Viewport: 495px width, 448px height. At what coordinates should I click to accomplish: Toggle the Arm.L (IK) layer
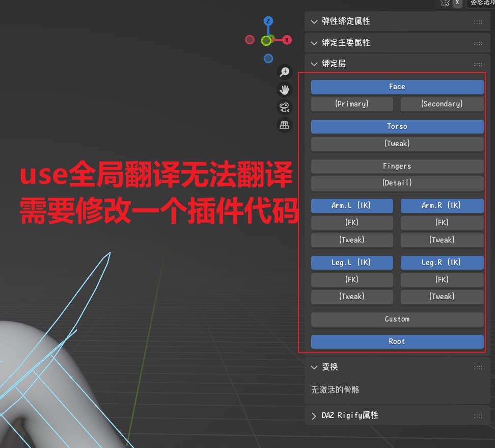352,206
